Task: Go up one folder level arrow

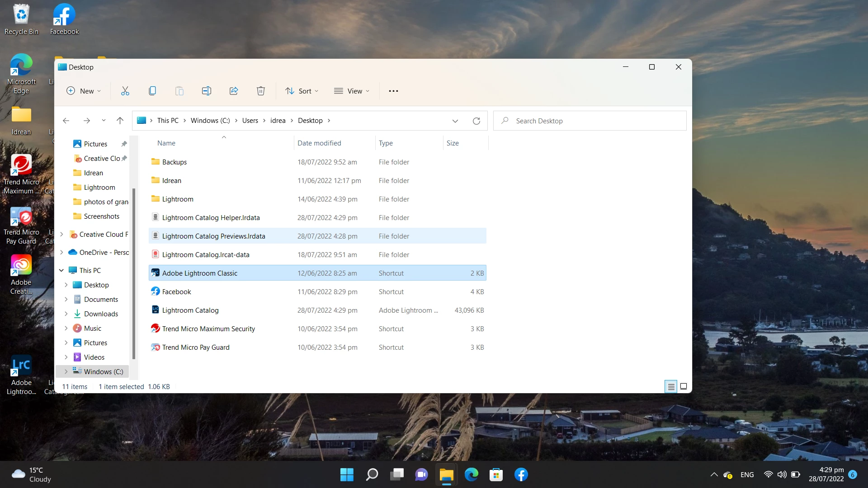Action: coord(120,121)
